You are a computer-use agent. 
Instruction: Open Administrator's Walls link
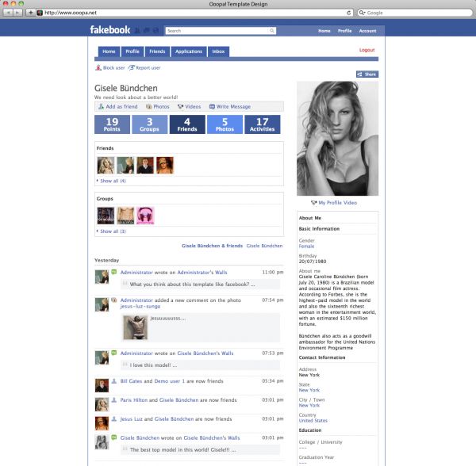(x=202, y=273)
